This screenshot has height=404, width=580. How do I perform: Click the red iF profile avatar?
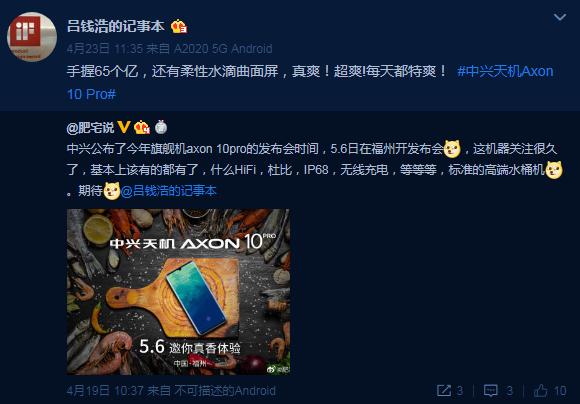(x=32, y=37)
